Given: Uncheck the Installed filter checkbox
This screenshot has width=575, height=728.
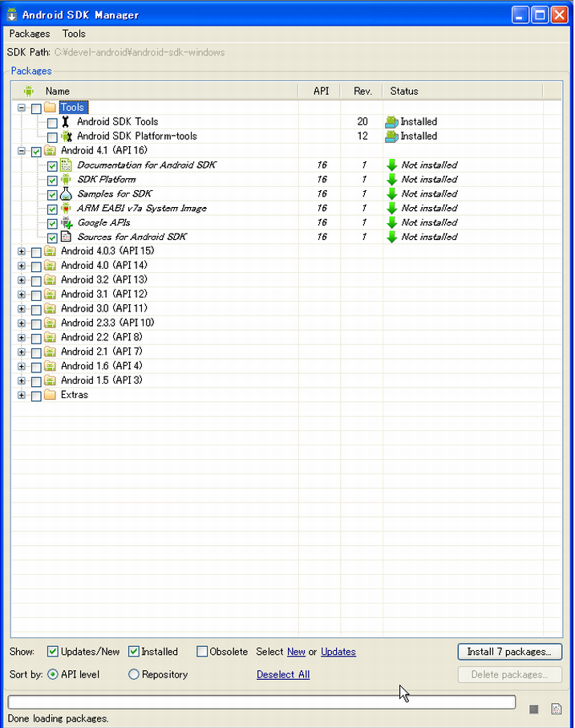Looking at the screenshot, I should pos(134,652).
